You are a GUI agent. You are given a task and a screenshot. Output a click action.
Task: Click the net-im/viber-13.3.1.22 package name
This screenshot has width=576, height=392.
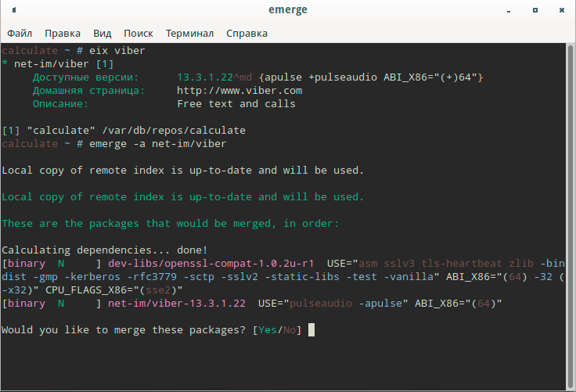177,304
